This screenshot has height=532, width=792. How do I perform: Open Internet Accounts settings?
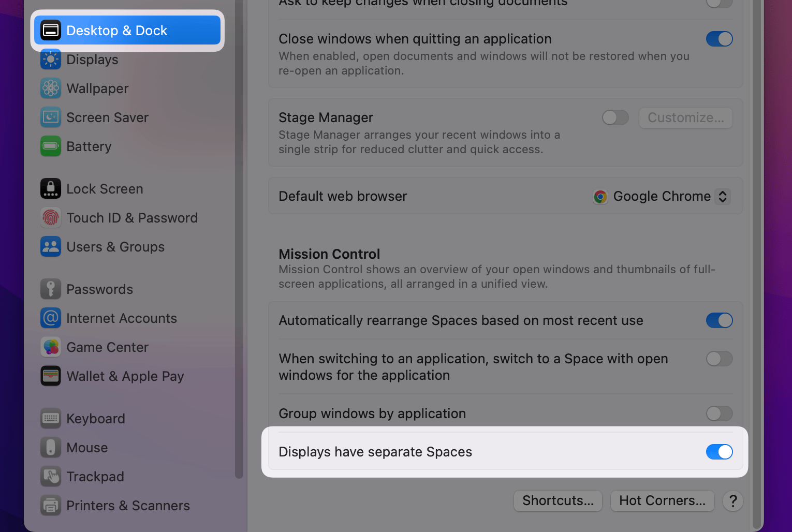point(127,318)
